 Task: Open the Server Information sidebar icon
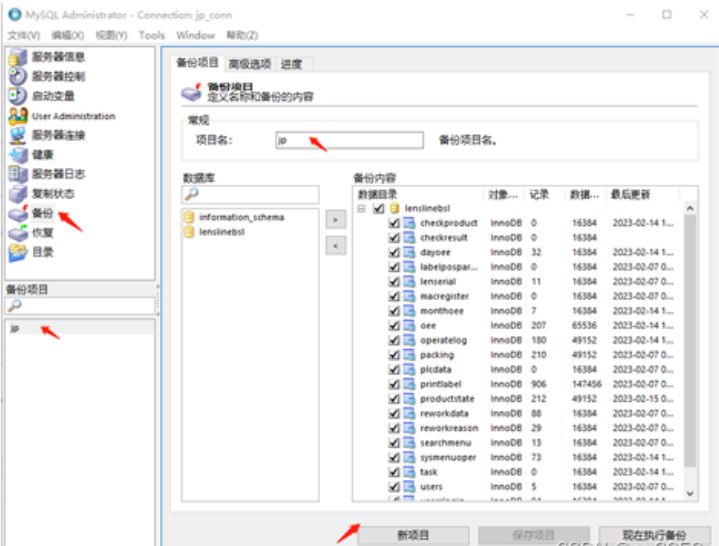click(17, 57)
